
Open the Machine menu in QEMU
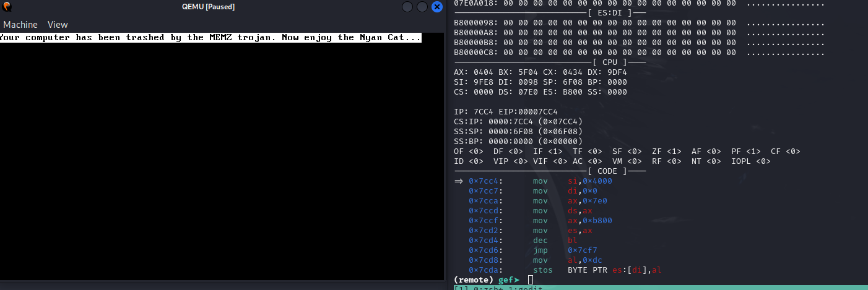(x=20, y=25)
